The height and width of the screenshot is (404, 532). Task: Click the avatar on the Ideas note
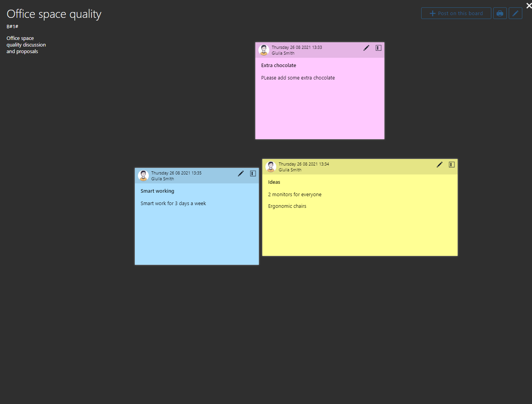(x=271, y=167)
